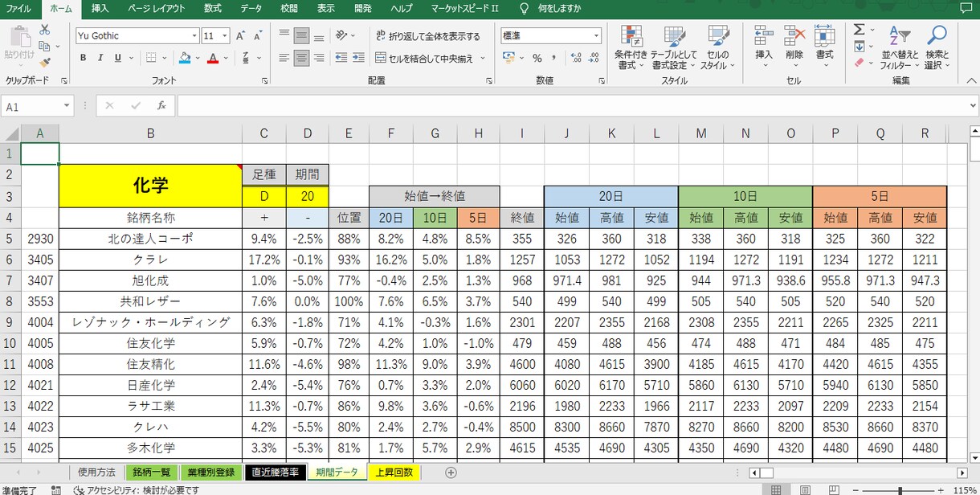Viewport: 980px width, 495px height.
Task: Select cell 北の達人コーポ
Action: click(150, 239)
